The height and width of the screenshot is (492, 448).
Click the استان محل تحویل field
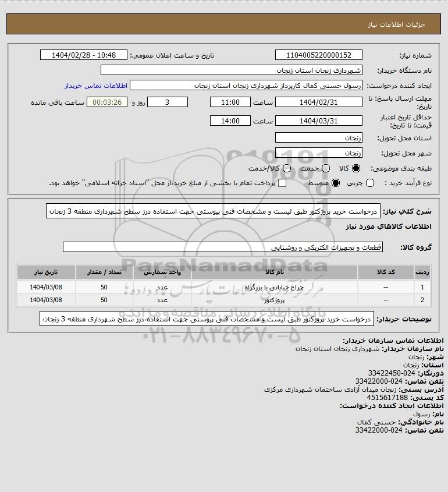click(318, 138)
